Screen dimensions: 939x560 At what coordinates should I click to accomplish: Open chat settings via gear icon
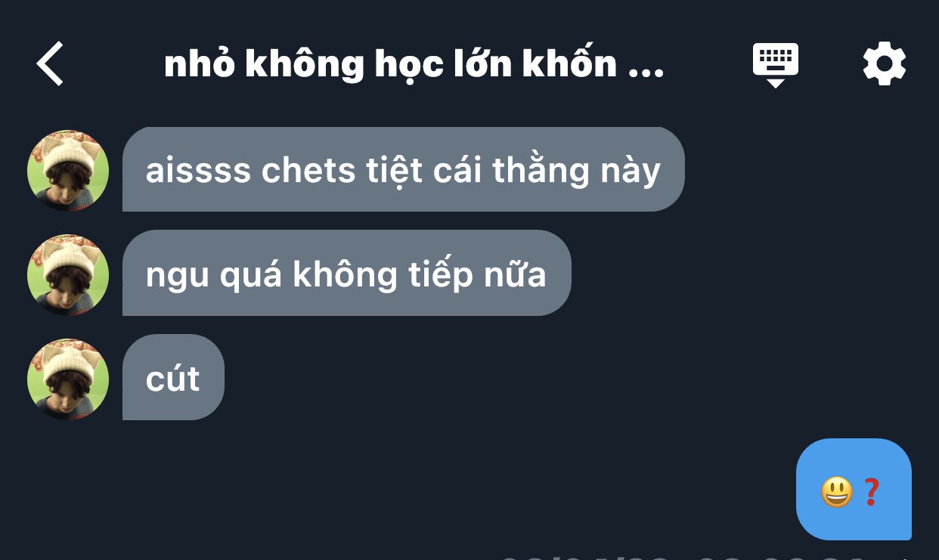point(884,63)
